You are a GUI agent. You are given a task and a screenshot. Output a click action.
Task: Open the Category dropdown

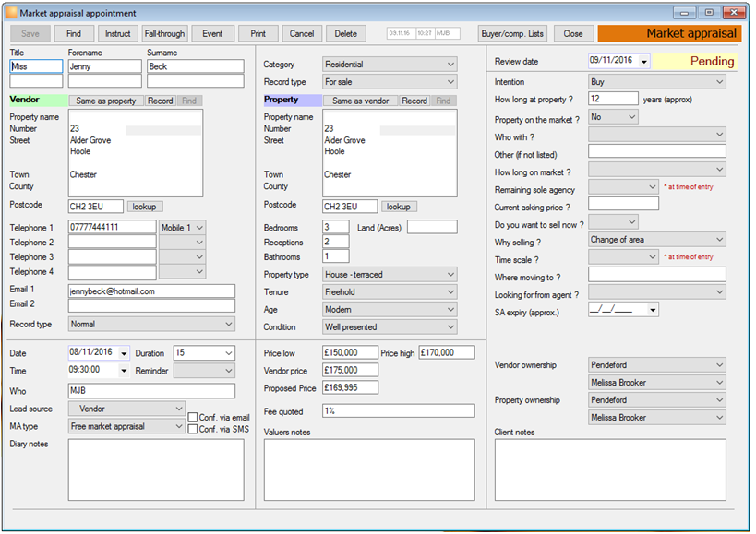tap(390, 64)
